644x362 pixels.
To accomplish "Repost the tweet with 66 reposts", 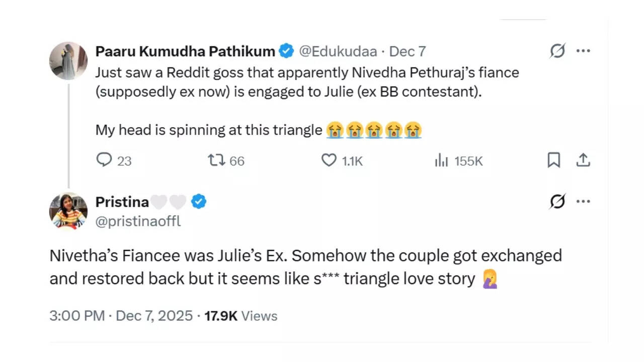I will [216, 160].
